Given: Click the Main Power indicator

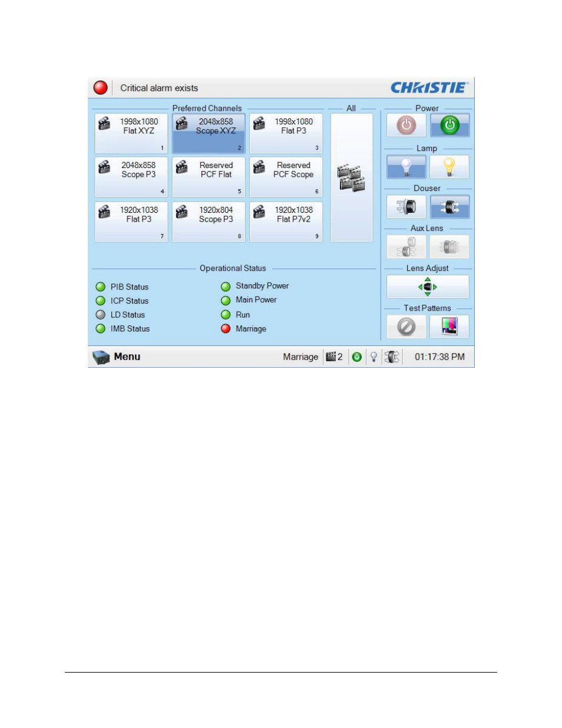Looking at the screenshot, I should tap(226, 301).
